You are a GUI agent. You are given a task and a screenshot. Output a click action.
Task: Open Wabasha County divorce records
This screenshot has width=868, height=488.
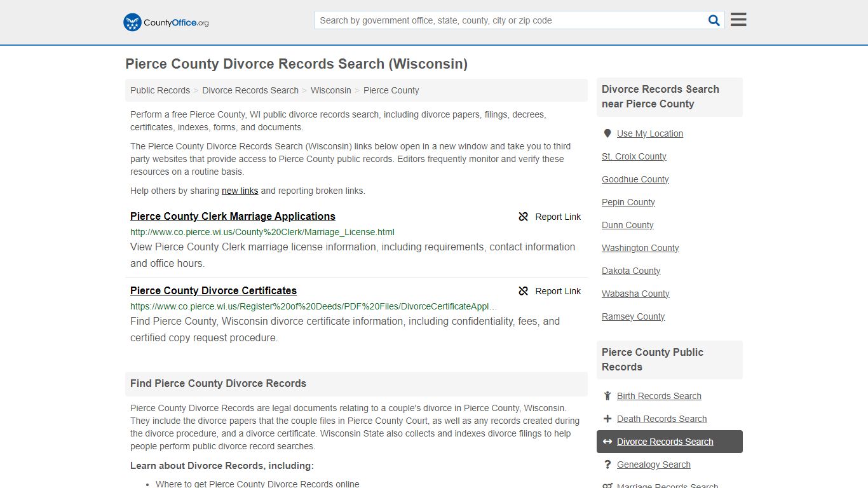635,294
